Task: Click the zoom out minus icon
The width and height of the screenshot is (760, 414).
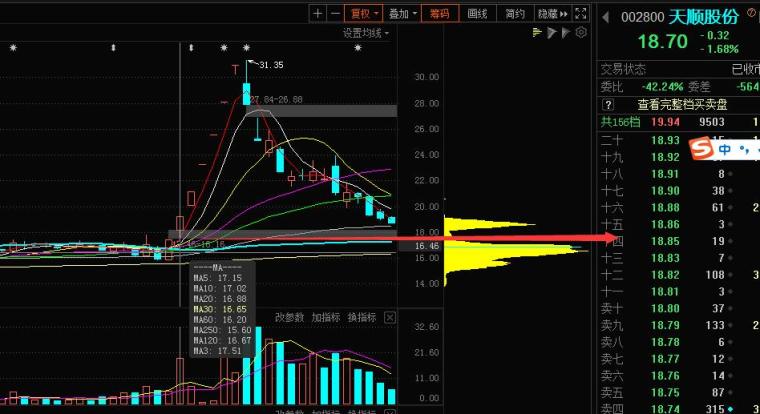Action: (334, 14)
